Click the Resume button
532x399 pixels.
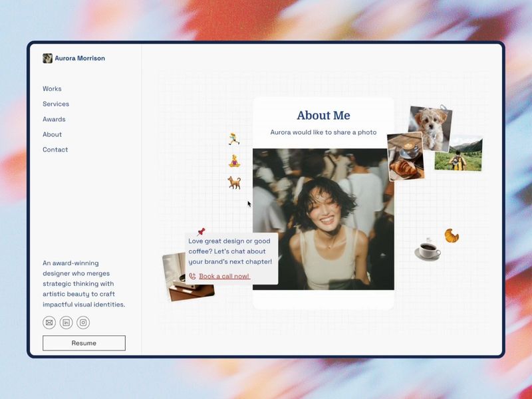tap(84, 343)
